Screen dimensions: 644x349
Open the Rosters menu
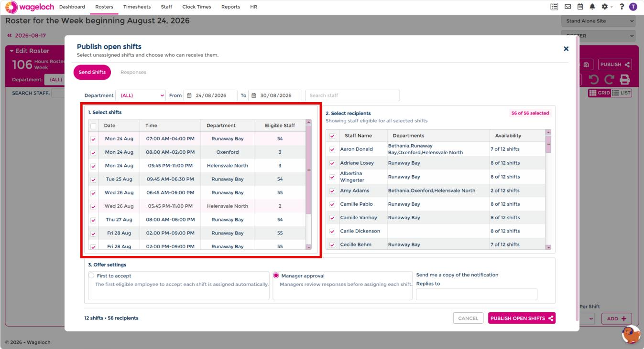click(x=104, y=7)
